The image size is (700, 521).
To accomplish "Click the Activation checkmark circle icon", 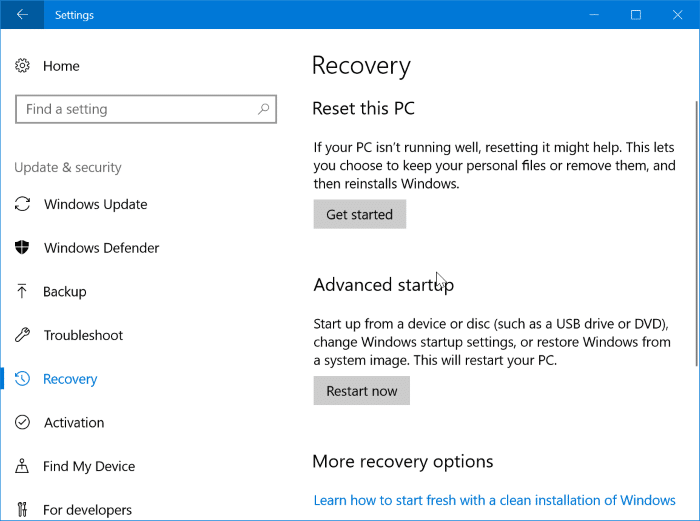I will click(x=23, y=423).
